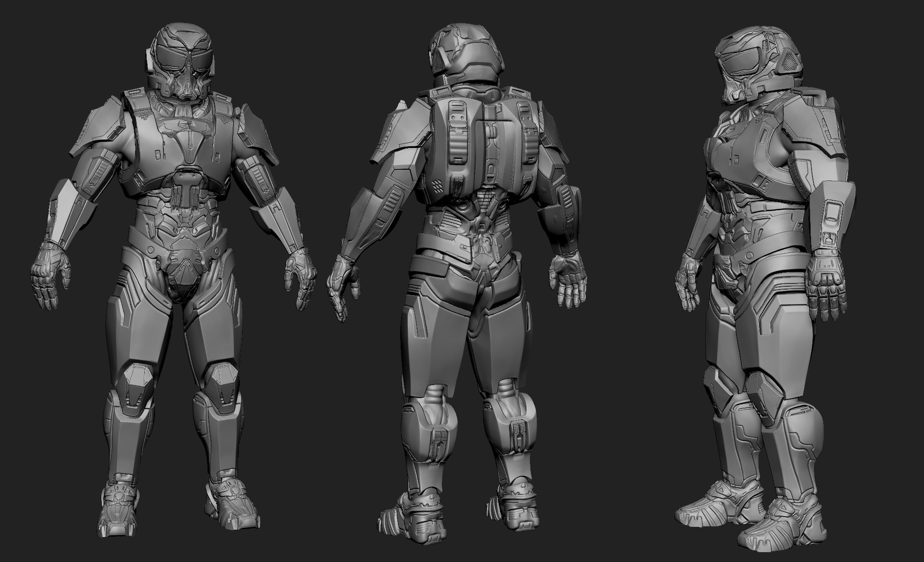Click the back-view figure's backpack
This screenshot has height=562, width=924.
[486, 144]
